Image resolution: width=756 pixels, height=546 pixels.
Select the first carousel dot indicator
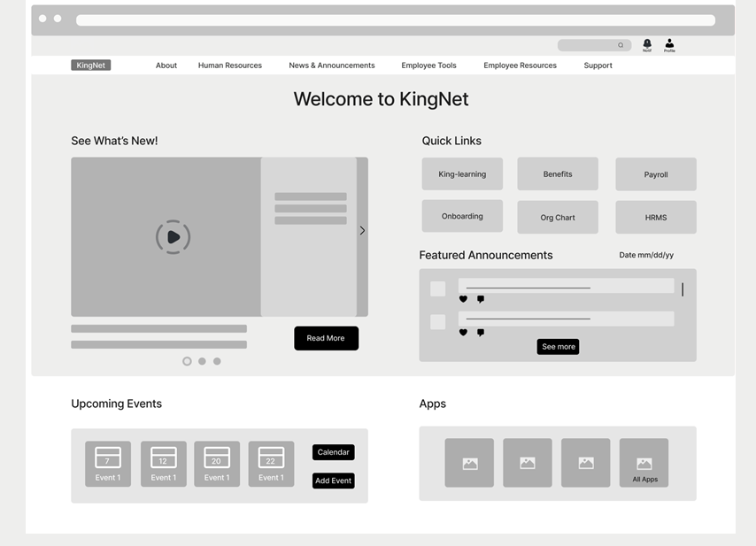tap(187, 361)
